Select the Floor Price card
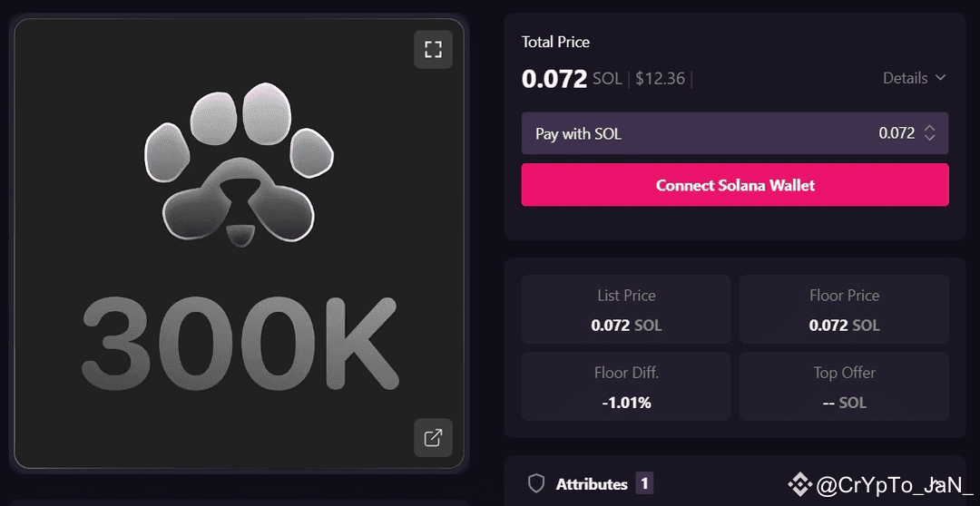 pyautogui.click(x=844, y=309)
